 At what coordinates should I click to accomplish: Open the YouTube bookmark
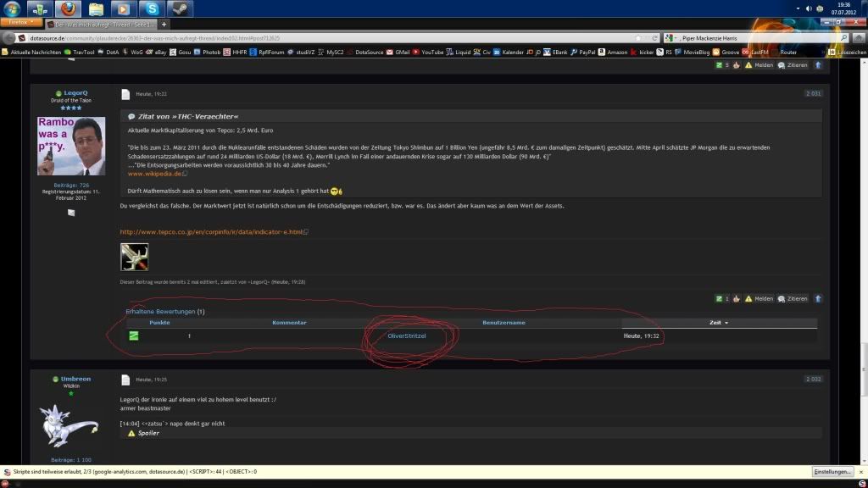tap(428, 52)
